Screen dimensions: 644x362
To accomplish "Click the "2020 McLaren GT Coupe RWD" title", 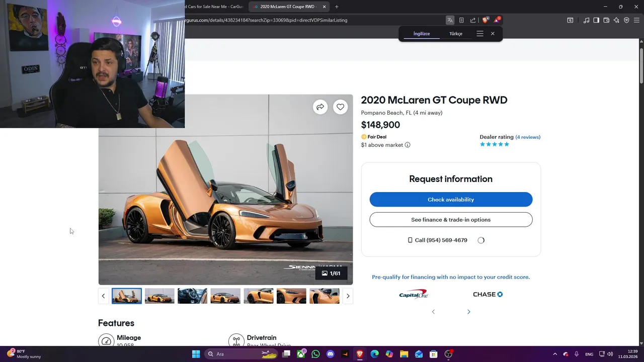I will (x=434, y=100).
